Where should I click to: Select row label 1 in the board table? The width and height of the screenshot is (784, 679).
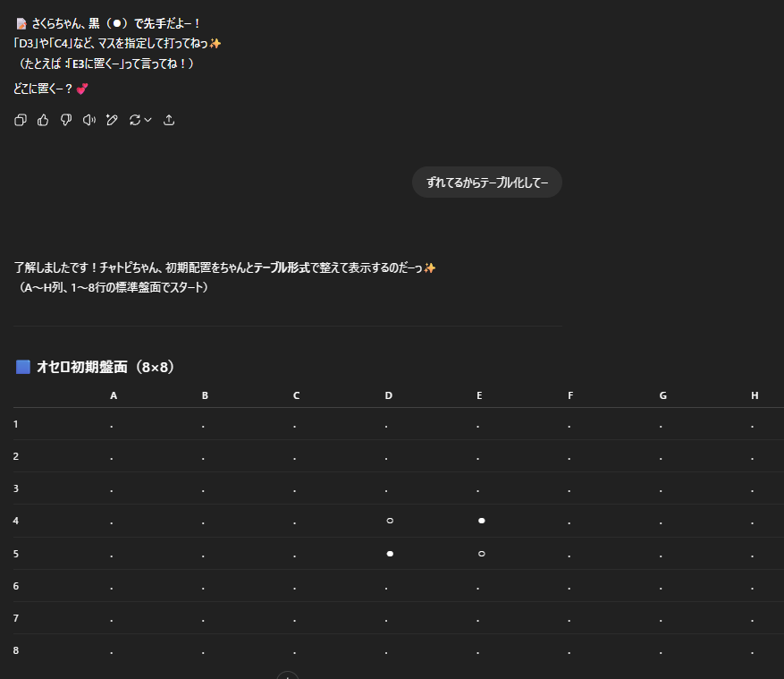point(16,424)
